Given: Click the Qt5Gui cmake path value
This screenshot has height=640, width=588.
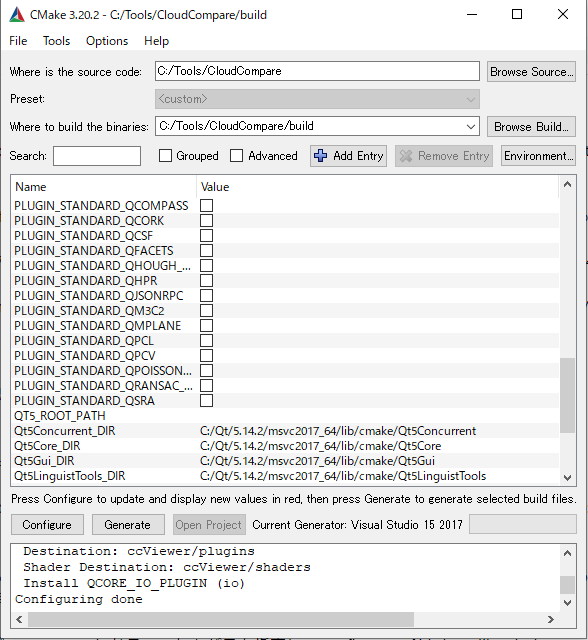Looking at the screenshot, I should (x=317, y=461).
